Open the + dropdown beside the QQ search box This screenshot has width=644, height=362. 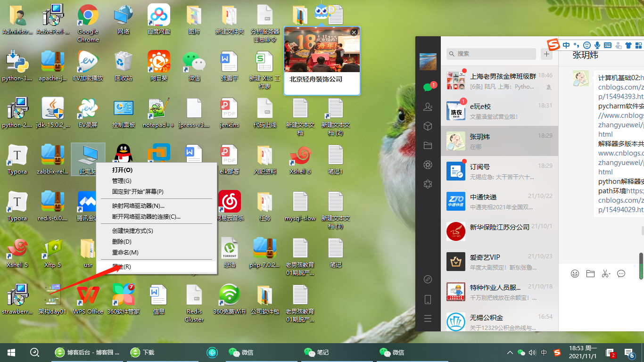(546, 54)
